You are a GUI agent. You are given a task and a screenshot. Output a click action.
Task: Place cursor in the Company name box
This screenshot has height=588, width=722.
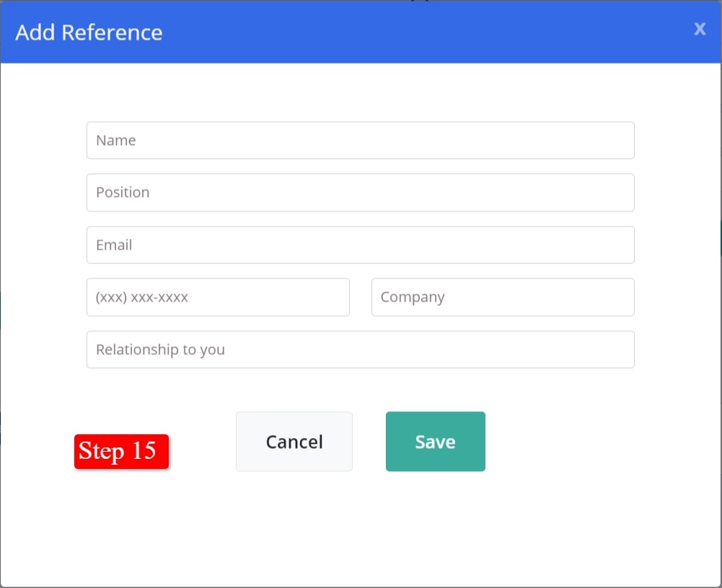503,297
